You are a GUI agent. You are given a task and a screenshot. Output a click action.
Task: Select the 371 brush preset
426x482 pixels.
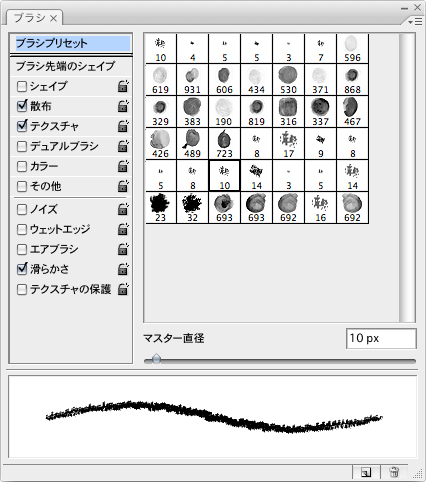tap(320, 80)
